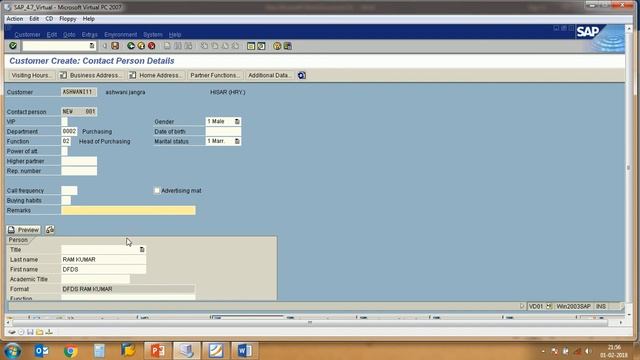Click the horizontal scrollbar at window bottom
The height and width of the screenshot is (360, 640).
point(310,322)
